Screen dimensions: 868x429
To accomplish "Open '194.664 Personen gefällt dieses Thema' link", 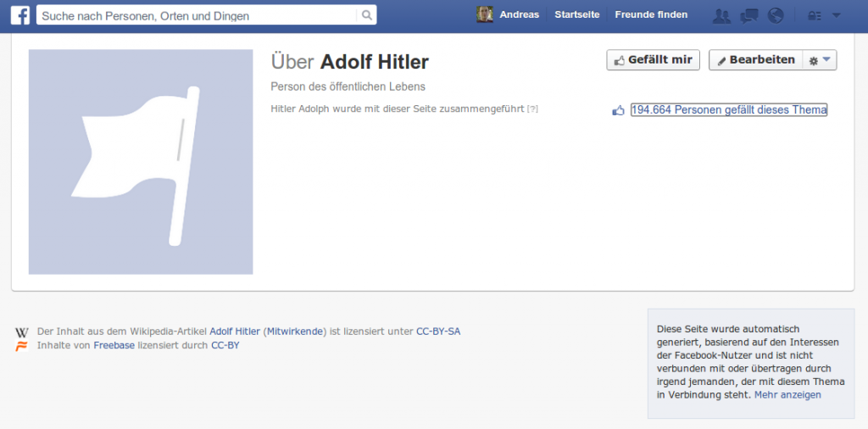I will pos(729,109).
